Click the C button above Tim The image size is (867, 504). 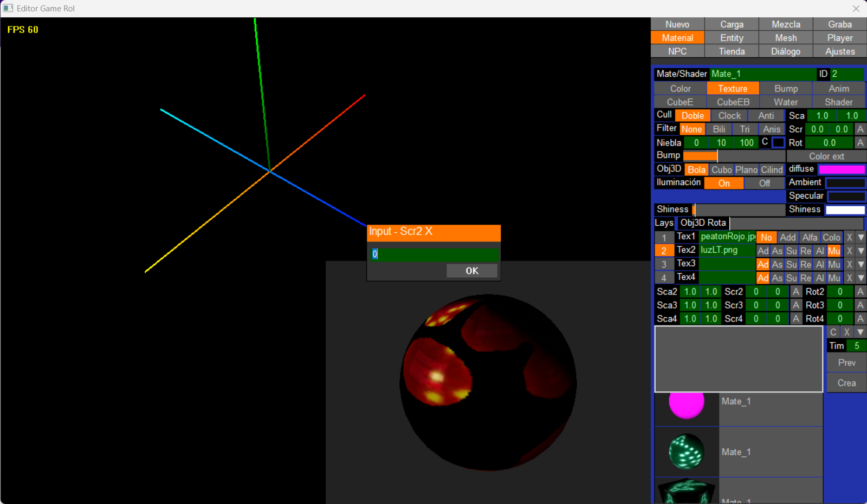coord(833,332)
